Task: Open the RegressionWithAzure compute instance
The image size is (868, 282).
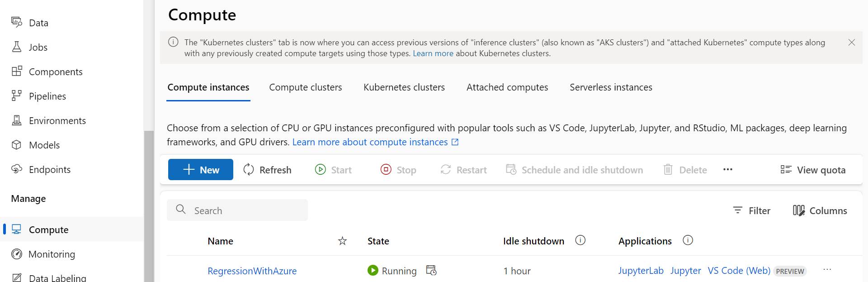Action: coord(252,271)
